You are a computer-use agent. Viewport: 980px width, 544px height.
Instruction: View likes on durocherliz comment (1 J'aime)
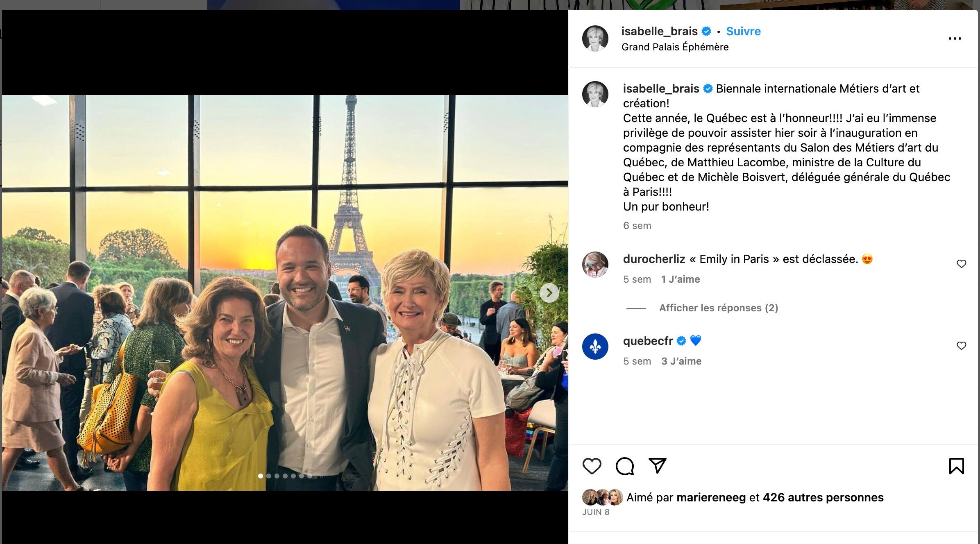pos(680,279)
